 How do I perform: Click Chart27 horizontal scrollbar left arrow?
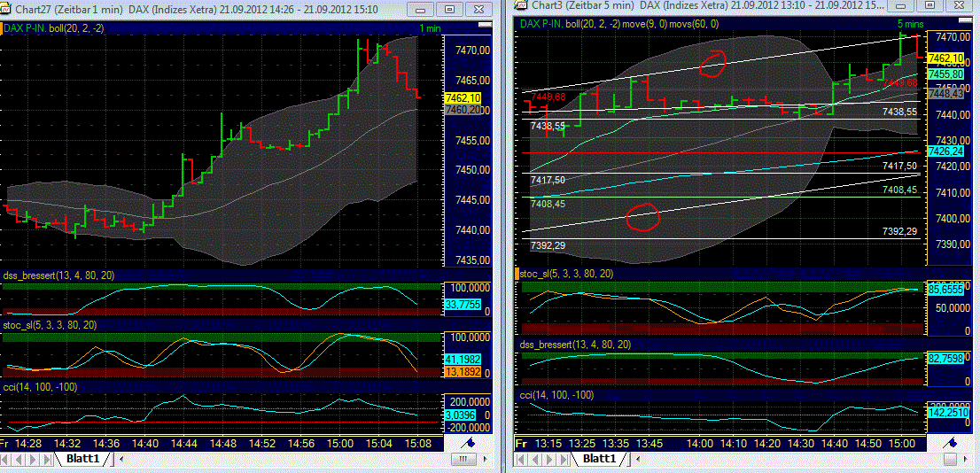[121, 459]
